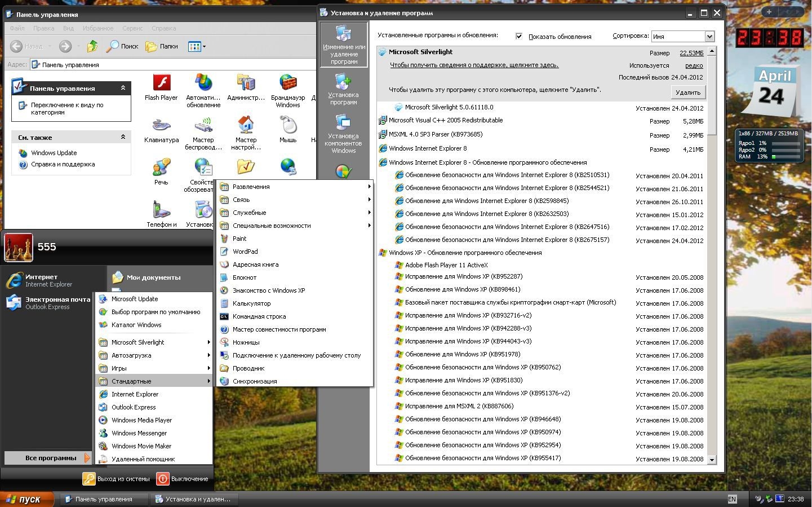Click Установка программ sidebar icon
Viewport: 812px width, 507px height.
click(343, 89)
